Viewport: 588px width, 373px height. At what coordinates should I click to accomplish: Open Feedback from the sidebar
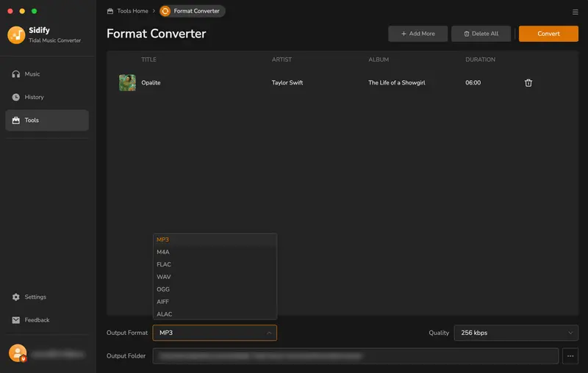click(47, 320)
